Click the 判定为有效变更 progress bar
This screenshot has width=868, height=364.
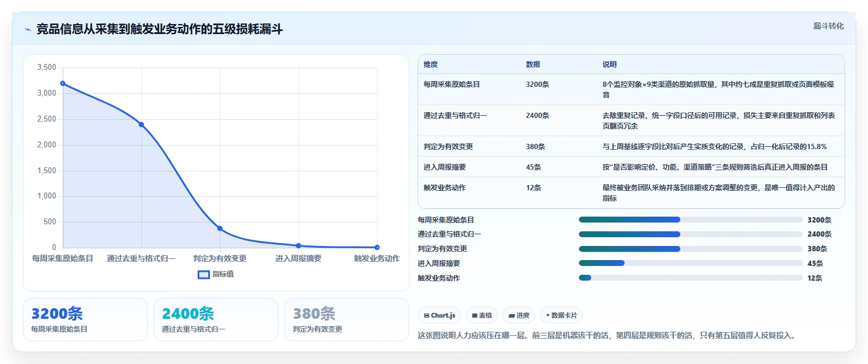pyautogui.click(x=690, y=249)
